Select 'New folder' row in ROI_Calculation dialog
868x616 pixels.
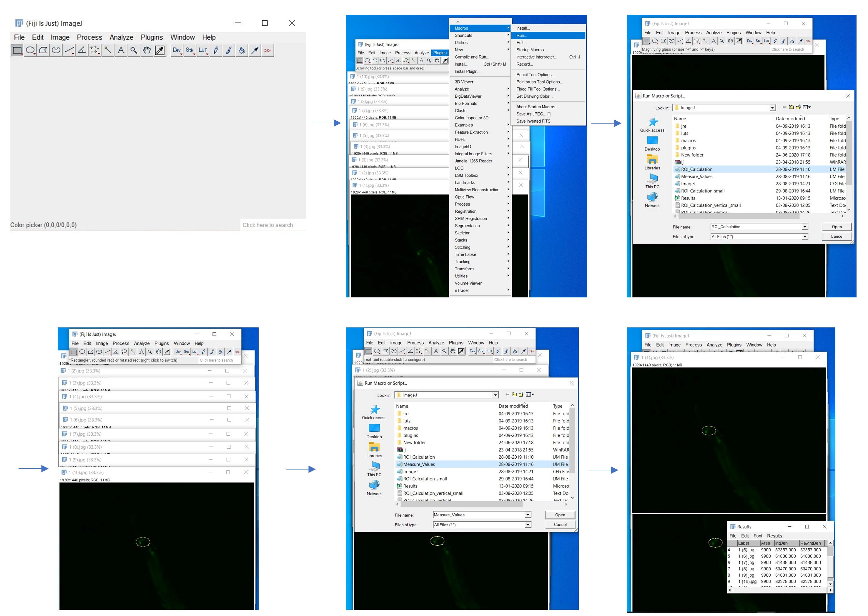point(760,155)
